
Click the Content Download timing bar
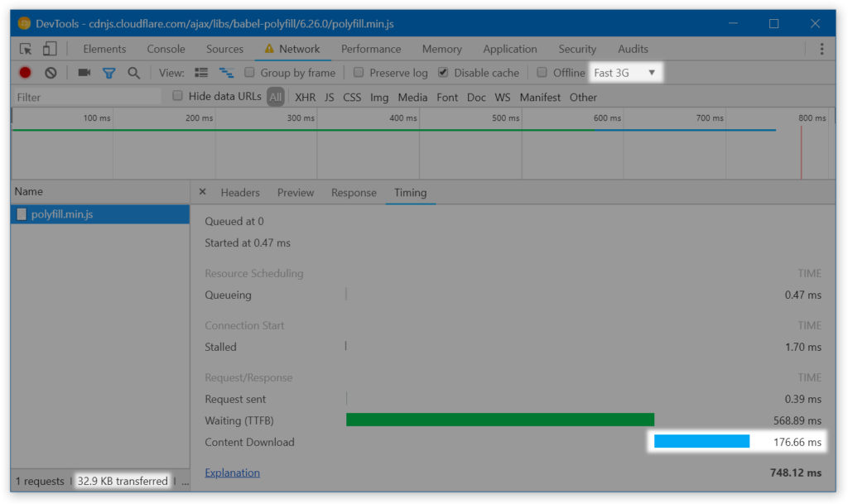(701, 442)
